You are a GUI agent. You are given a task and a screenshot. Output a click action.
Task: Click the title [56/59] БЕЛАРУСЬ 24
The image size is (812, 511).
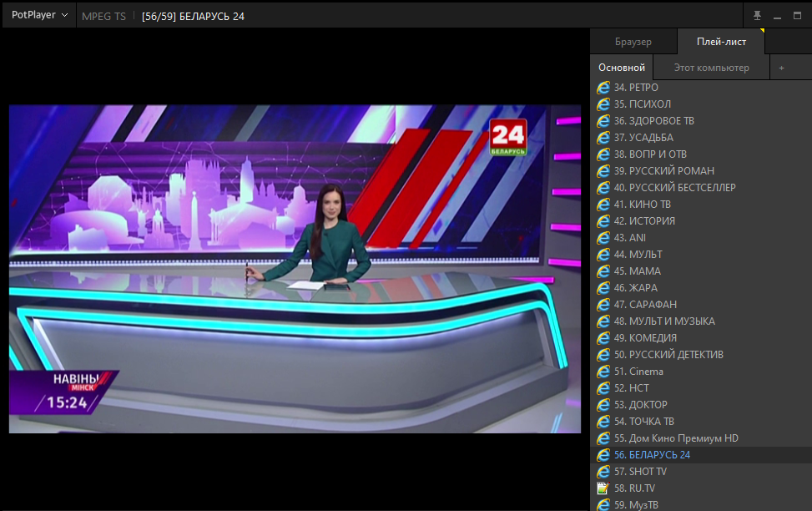[193, 16]
